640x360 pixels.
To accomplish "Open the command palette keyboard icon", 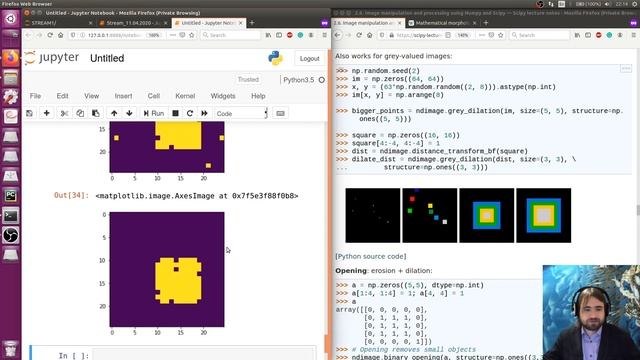I will 280,113.
